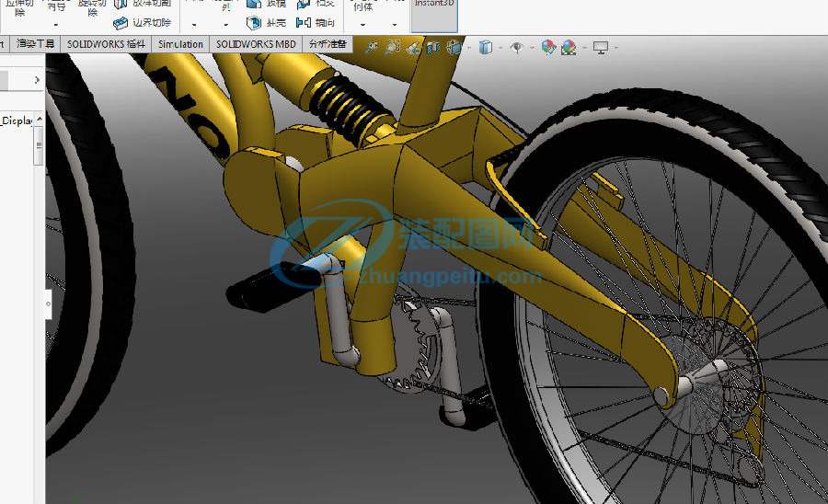Select the Zoom to Area icon

[x=392, y=48]
